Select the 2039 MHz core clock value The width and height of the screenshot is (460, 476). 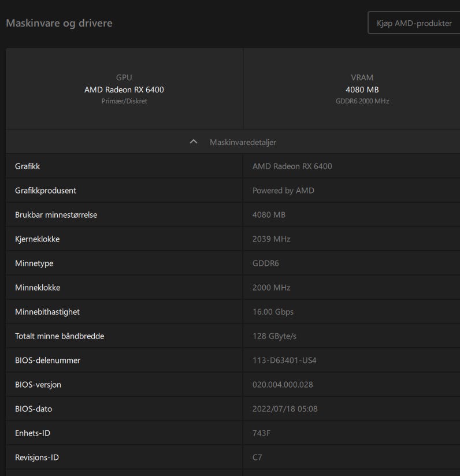pyautogui.click(x=271, y=239)
